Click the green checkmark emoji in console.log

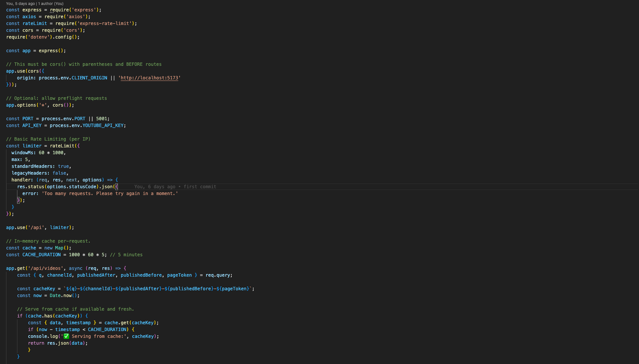pyautogui.click(x=66, y=336)
